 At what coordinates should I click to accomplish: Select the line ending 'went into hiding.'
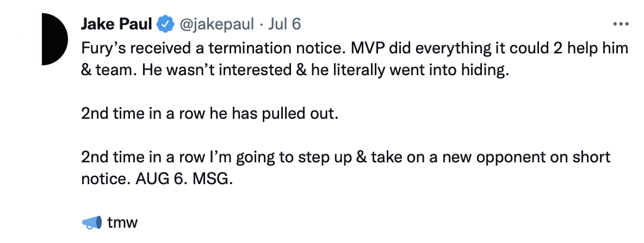[295, 70]
